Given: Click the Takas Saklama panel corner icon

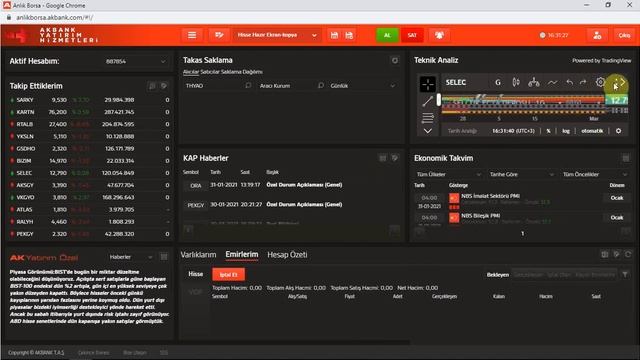Looking at the screenshot, I should [x=395, y=60].
